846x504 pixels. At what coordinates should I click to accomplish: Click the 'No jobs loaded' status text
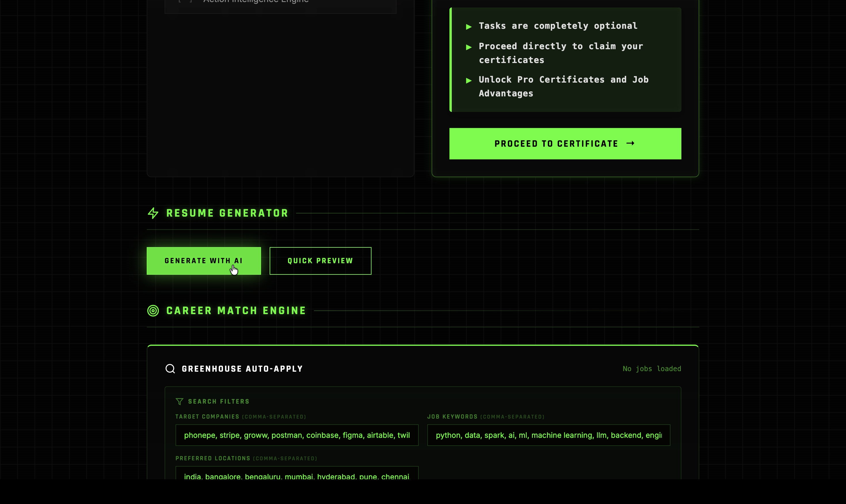tap(652, 369)
